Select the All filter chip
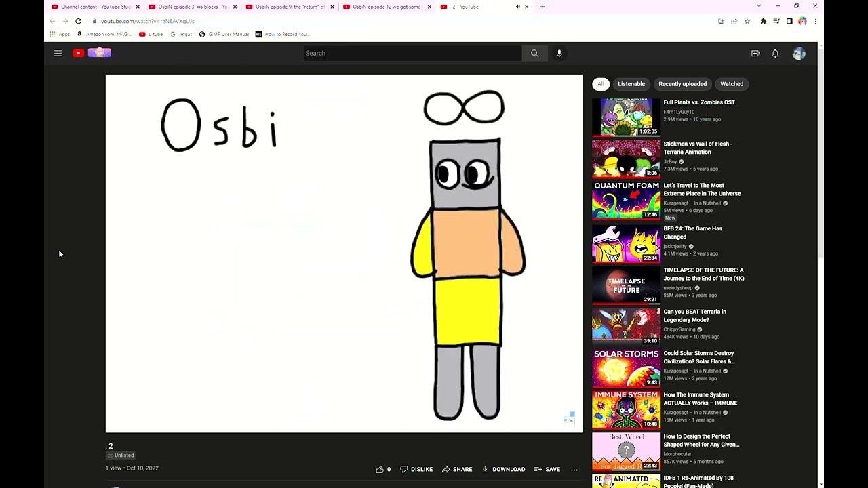The width and height of the screenshot is (868, 488). pos(600,84)
